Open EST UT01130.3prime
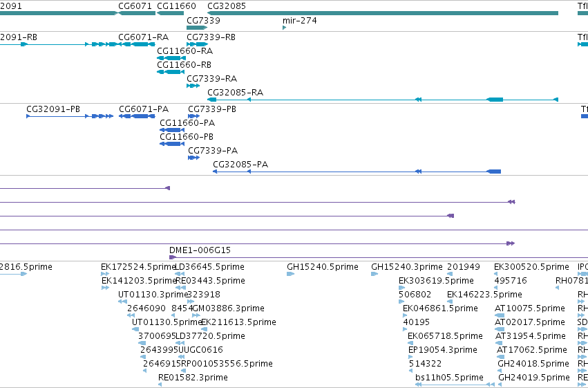The height and width of the screenshot is (388, 588). [x=153, y=295]
